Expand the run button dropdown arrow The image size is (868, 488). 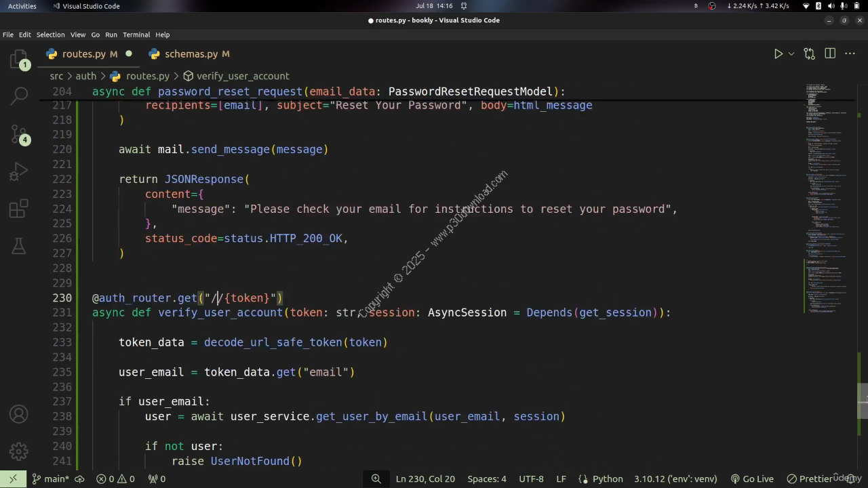(x=791, y=54)
